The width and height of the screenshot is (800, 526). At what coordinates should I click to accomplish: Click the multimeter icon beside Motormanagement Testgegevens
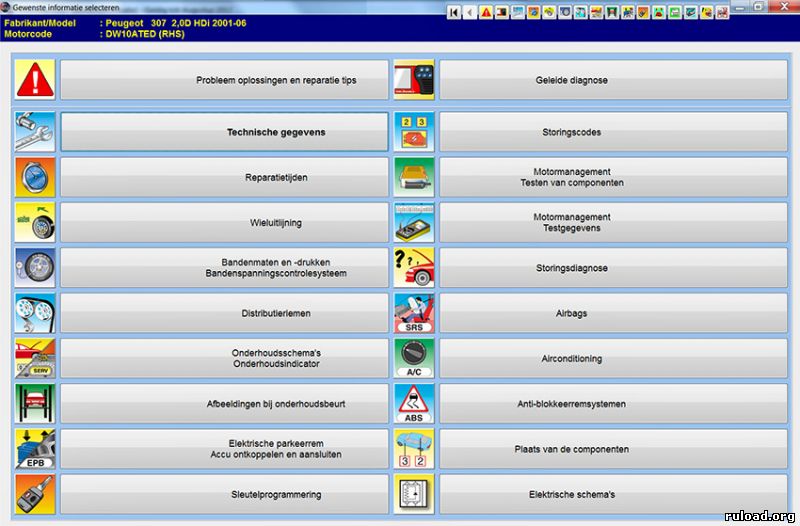pos(414,222)
